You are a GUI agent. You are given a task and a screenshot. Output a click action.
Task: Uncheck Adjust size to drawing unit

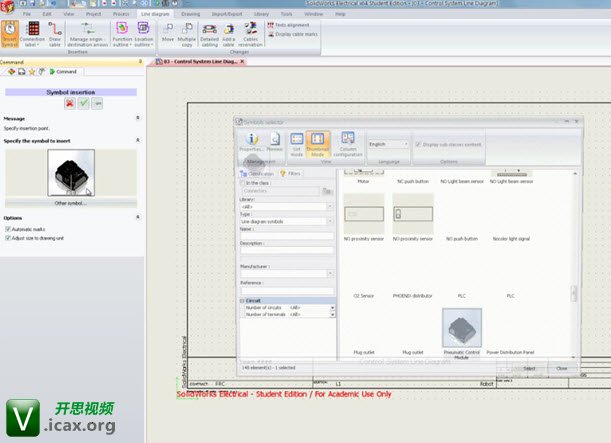(x=8, y=238)
